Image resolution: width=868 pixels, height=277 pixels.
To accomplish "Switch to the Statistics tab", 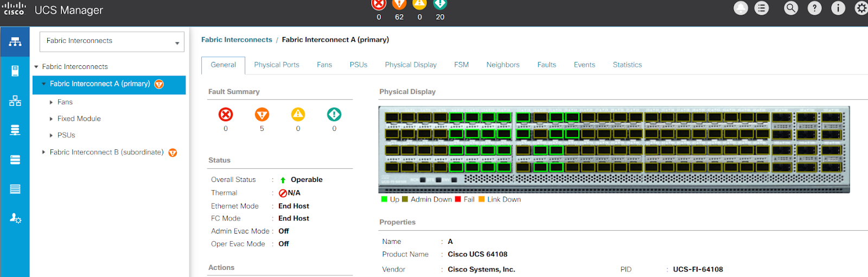I will [x=627, y=65].
